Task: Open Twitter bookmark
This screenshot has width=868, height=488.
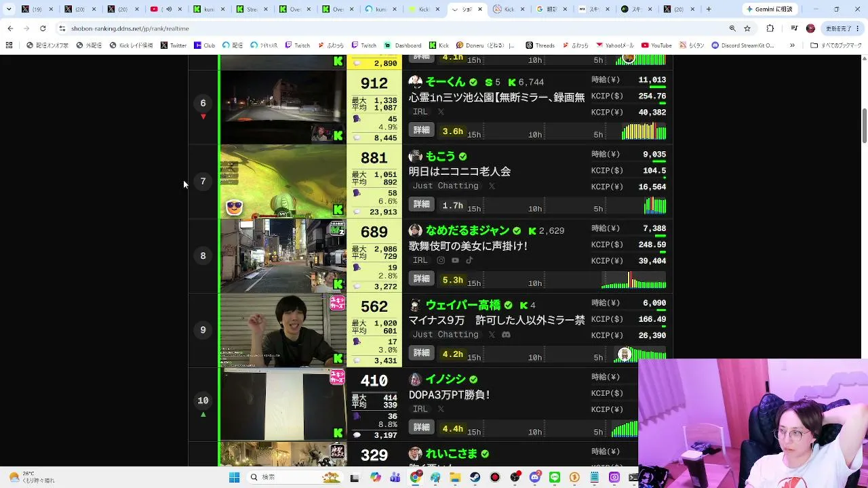Action: [x=174, y=45]
